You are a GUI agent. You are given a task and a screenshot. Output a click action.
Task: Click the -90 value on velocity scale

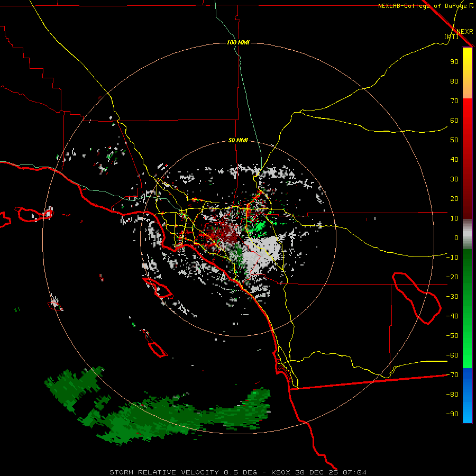tap(452, 414)
